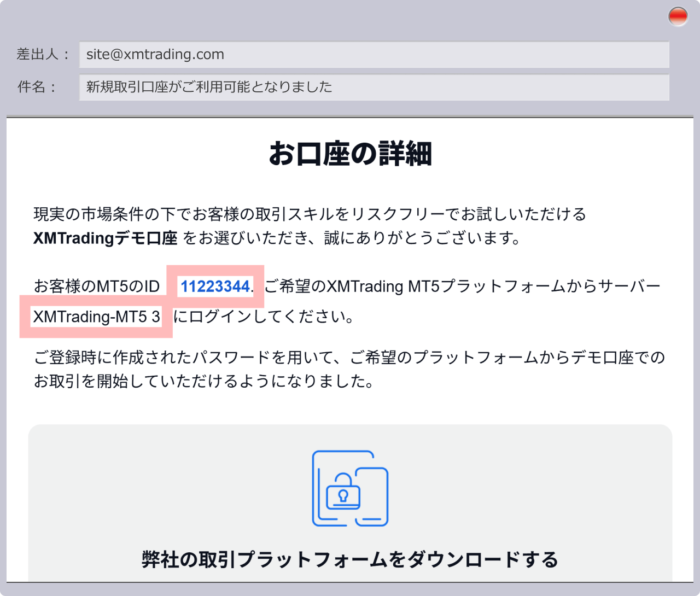Click the text お取引を開始していただけるようになりました。
Screen dimensions: 700x596
coord(205,381)
